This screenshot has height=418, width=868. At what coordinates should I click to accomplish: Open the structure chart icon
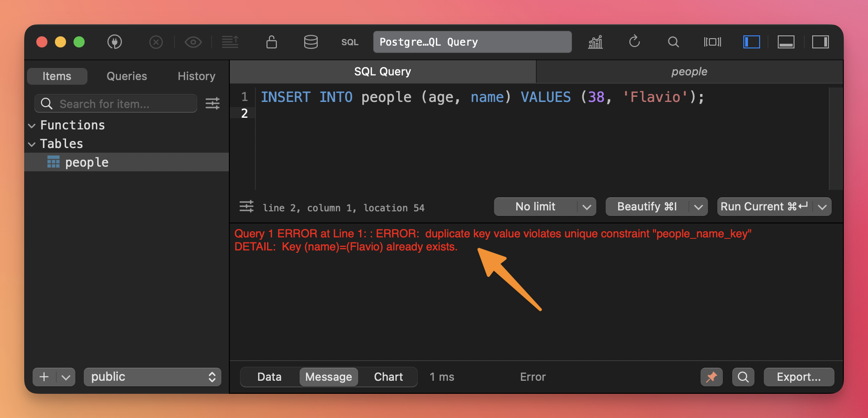point(595,42)
